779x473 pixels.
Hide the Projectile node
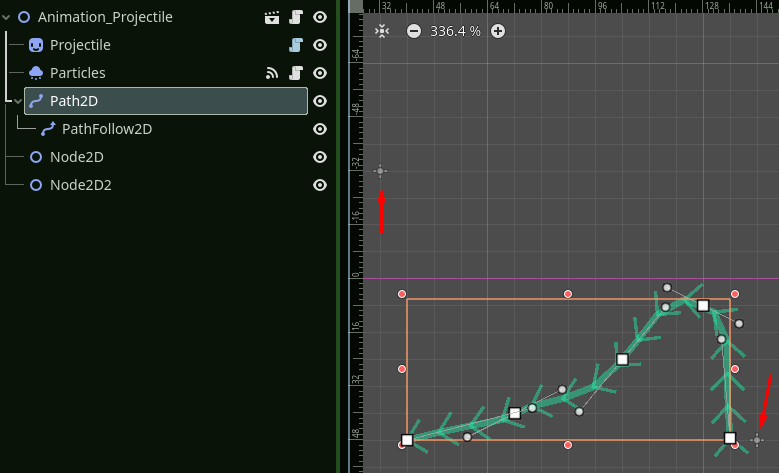click(x=320, y=45)
